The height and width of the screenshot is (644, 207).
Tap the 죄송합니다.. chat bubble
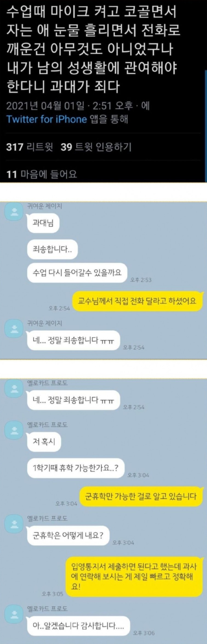[52, 249]
